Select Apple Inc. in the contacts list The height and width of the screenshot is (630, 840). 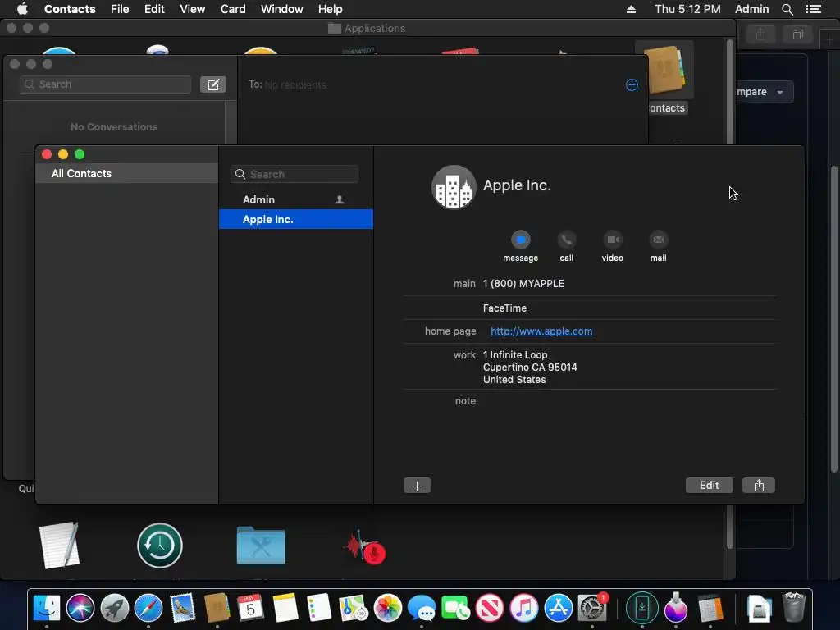295,219
